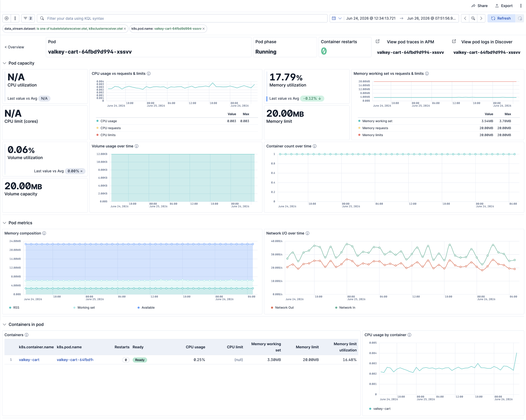This screenshot has height=420, width=526.
Task: Click the 0.06% Volume utilization value
Action: pyautogui.click(x=21, y=150)
